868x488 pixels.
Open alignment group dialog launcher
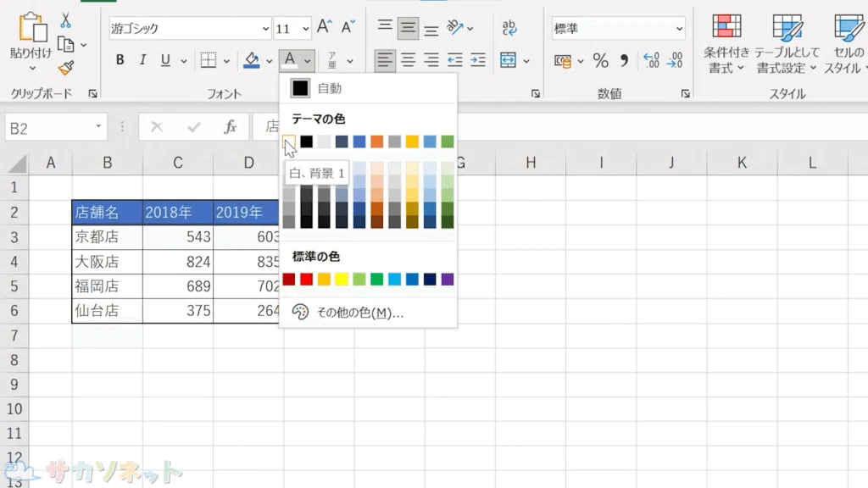point(536,94)
